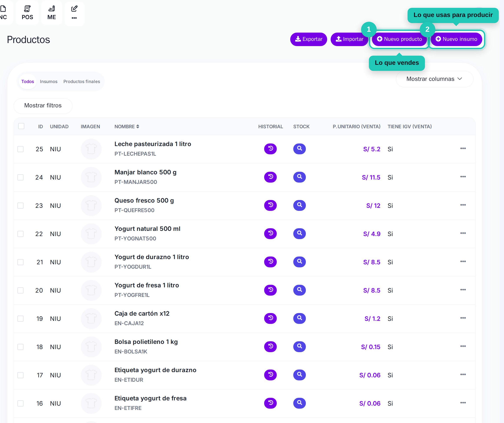Switch to the Productos finales tab
The image size is (504, 423).
point(82,82)
